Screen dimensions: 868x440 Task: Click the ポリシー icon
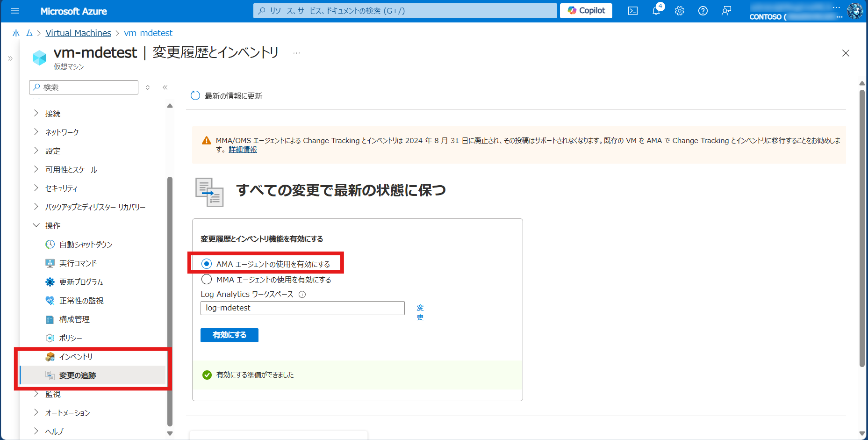coord(50,338)
